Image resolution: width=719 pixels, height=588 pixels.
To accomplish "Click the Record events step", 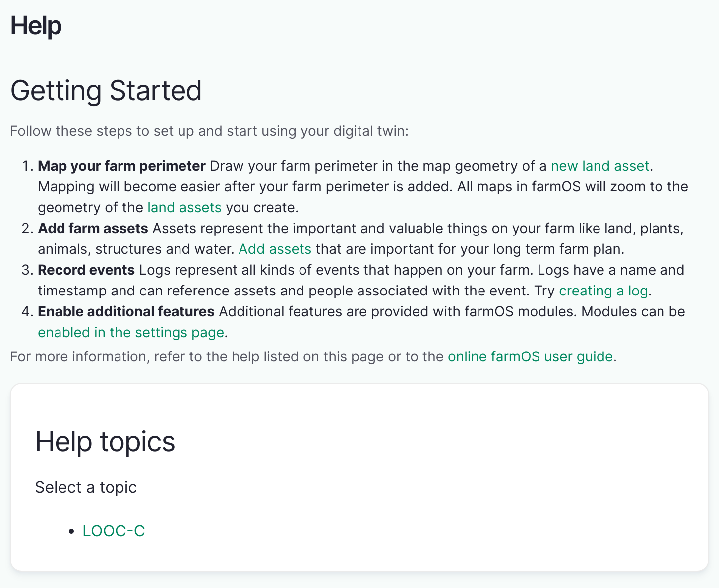I will [x=86, y=270].
